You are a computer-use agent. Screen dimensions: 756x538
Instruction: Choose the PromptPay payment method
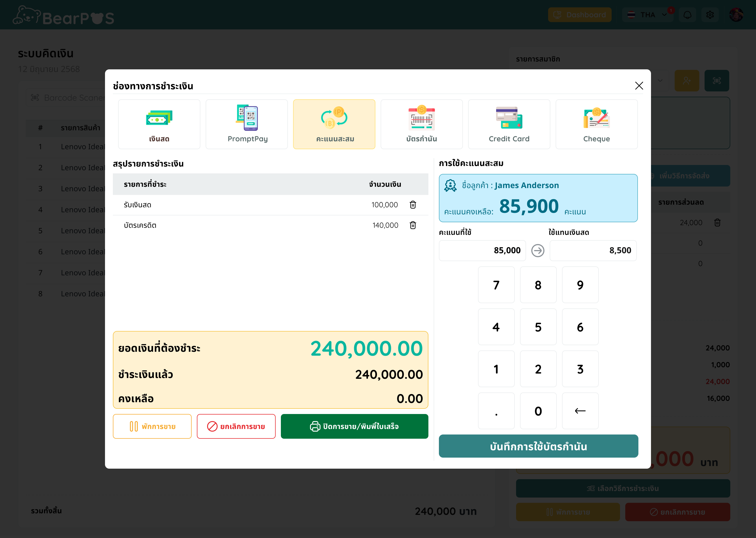(x=246, y=124)
